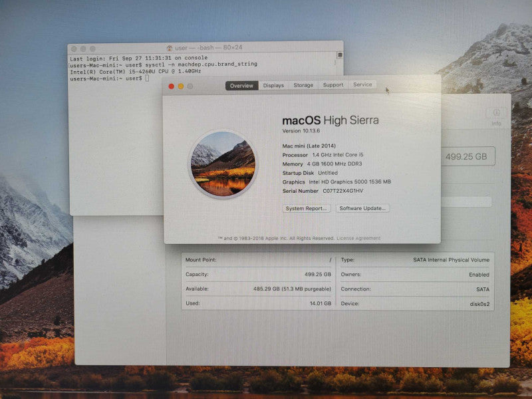This screenshot has height=399, width=532.
Task: Minimize the About This Mac window
Action: [x=181, y=86]
